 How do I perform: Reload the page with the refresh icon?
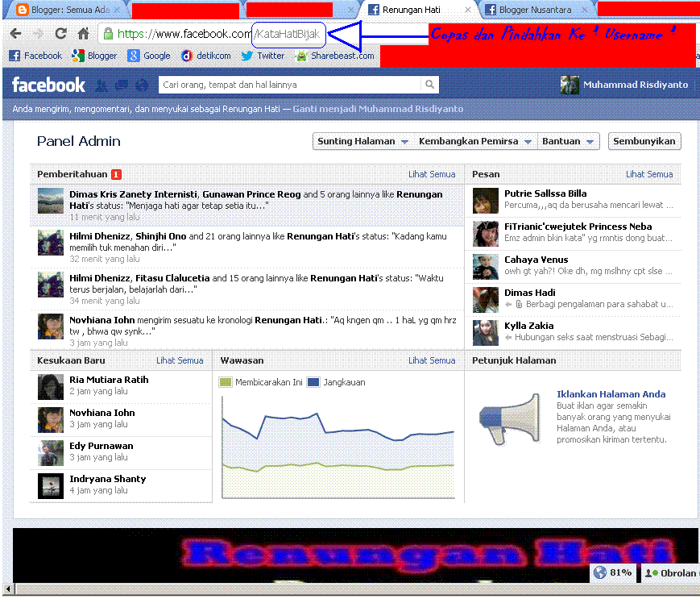click(60, 34)
